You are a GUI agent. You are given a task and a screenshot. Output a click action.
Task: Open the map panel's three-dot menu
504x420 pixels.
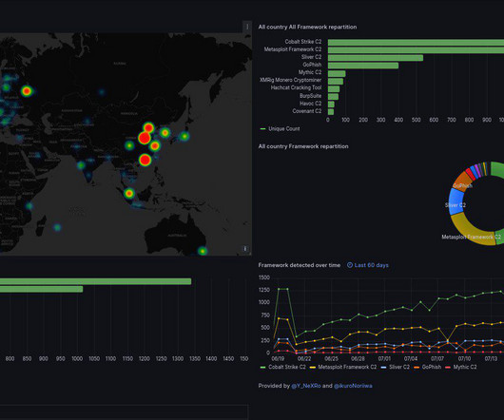pos(247,27)
